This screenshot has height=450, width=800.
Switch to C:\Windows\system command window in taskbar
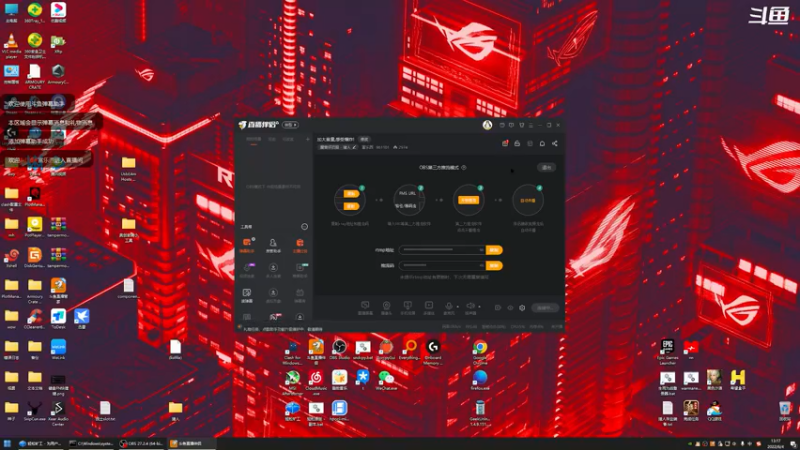coord(91,443)
